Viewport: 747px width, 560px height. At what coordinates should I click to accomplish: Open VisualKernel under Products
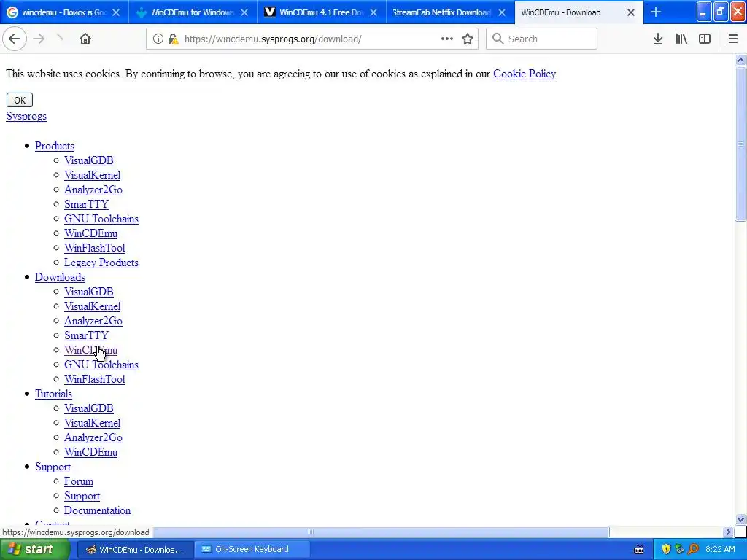pyautogui.click(x=93, y=175)
